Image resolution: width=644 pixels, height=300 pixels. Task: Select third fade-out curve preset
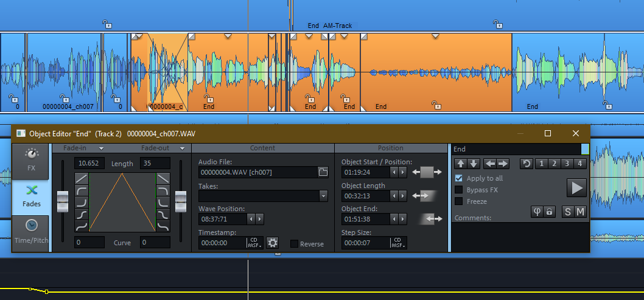(x=164, y=202)
